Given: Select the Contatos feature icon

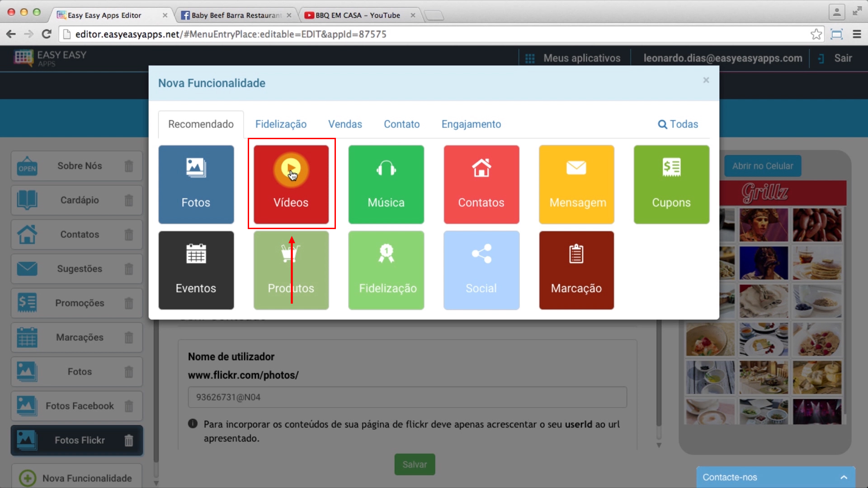Looking at the screenshot, I should (x=481, y=184).
